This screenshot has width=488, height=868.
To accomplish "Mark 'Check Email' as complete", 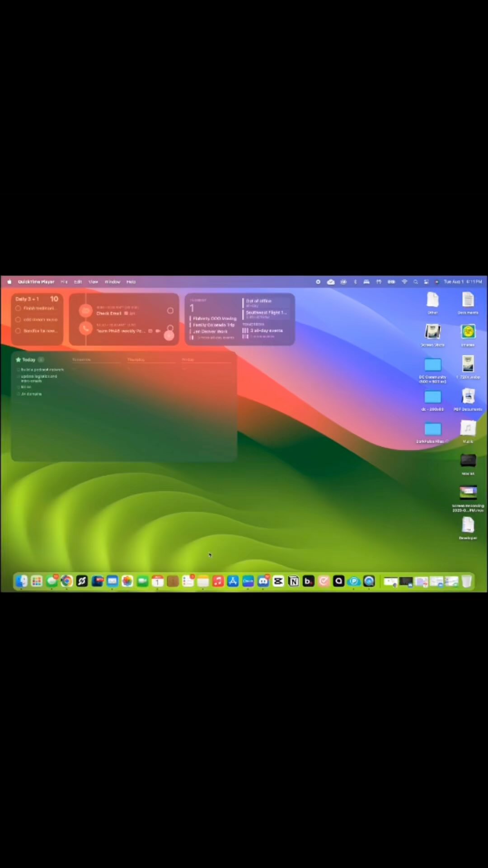I will click(170, 311).
